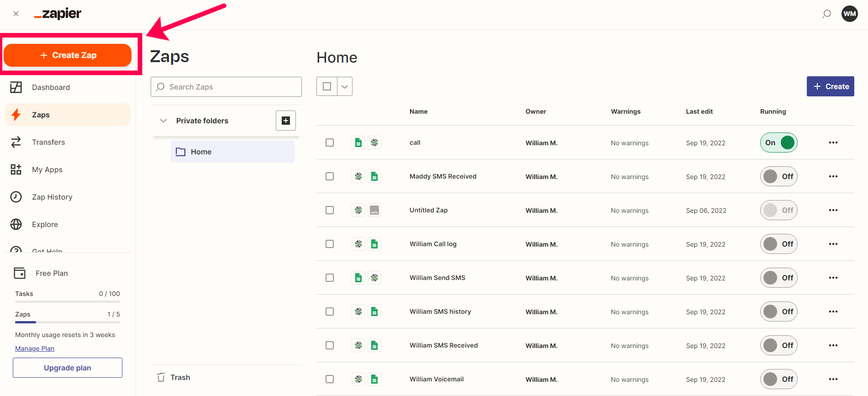Image resolution: width=868 pixels, height=396 pixels.
Task: Turn on William Send SMS toggle
Action: pos(779,278)
